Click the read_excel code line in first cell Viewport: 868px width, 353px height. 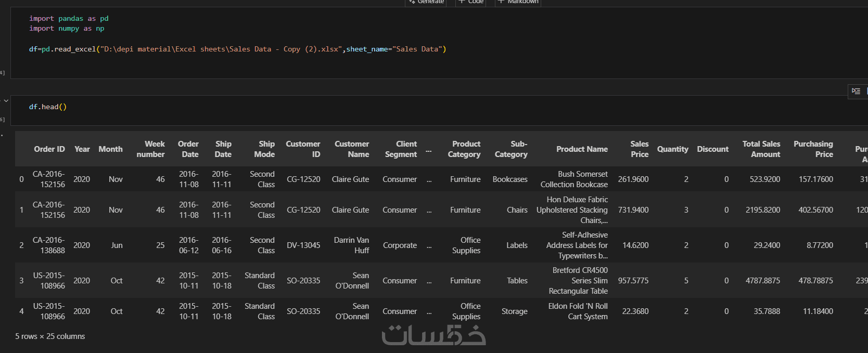pos(237,49)
